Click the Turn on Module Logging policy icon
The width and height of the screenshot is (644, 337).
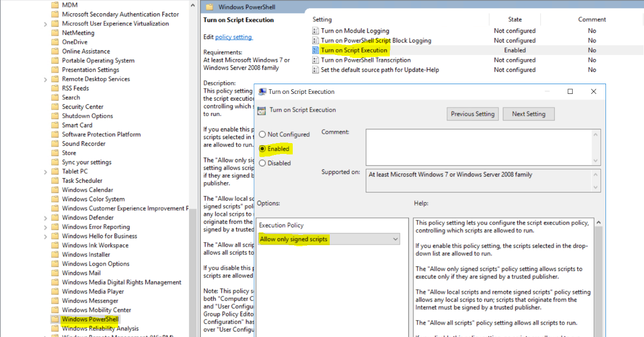point(316,31)
